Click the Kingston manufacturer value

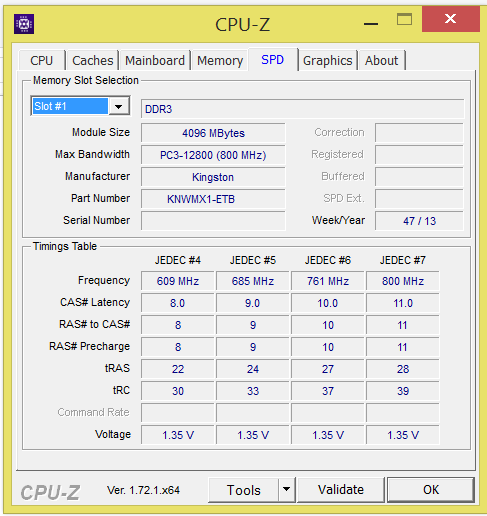click(213, 177)
